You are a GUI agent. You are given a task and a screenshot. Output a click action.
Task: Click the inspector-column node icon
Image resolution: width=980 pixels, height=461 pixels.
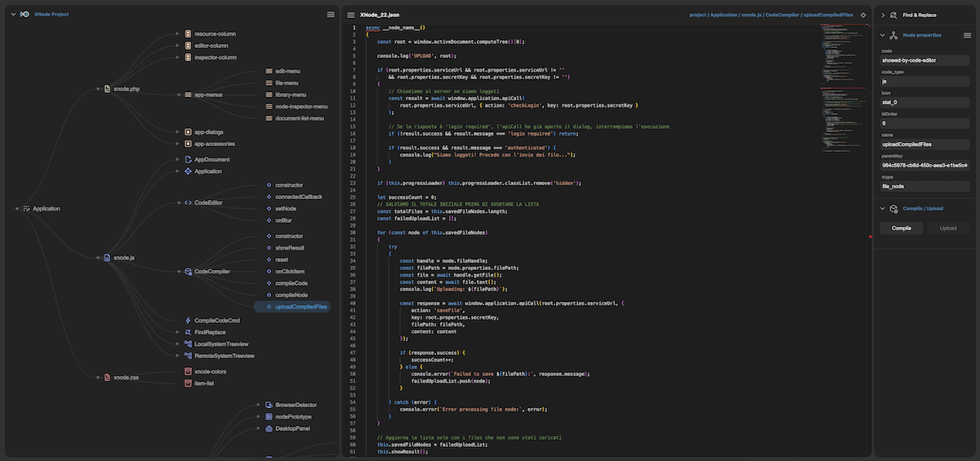tap(188, 57)
